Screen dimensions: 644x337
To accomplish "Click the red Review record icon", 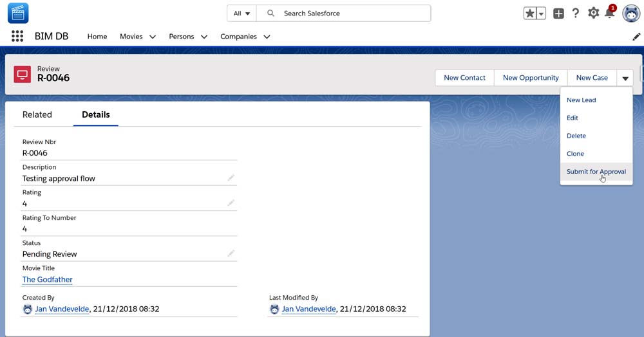I will tap(22, 74).
